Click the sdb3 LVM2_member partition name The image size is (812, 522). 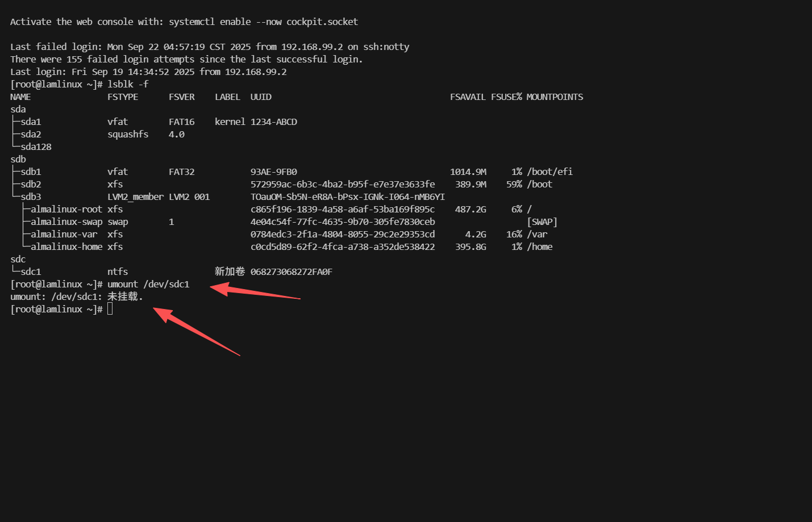coord(31,197)
